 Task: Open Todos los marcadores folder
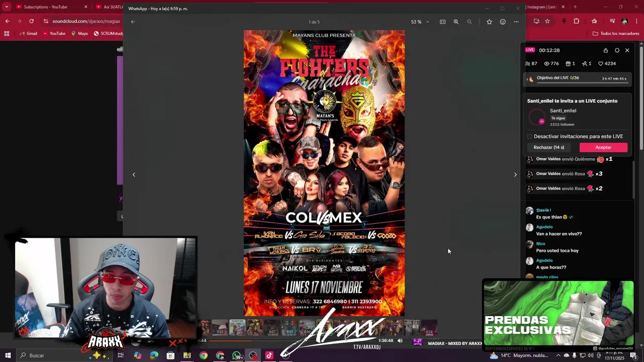(x=616, y=34)
